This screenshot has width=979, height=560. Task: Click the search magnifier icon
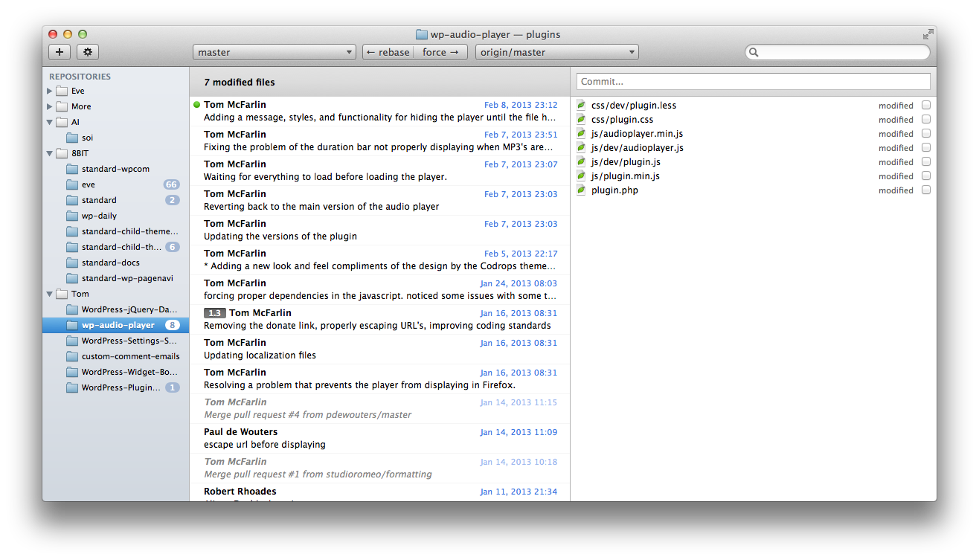[754, 52]
